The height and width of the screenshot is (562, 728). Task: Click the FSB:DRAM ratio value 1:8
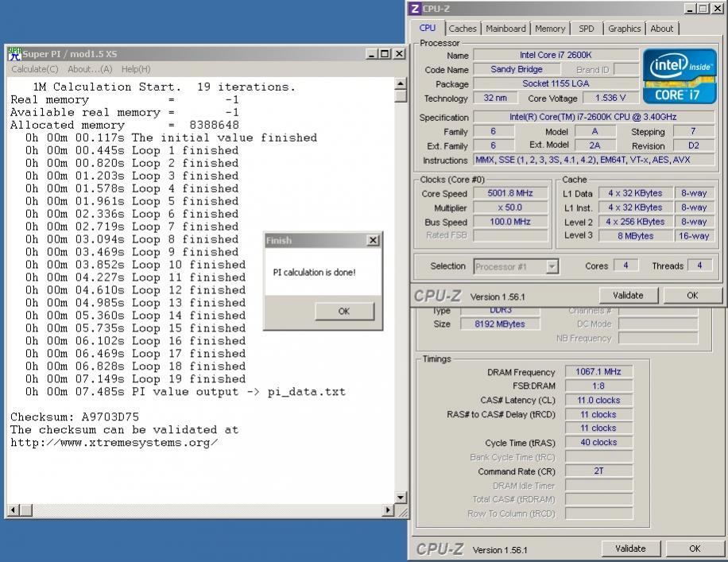pos(598,386)
